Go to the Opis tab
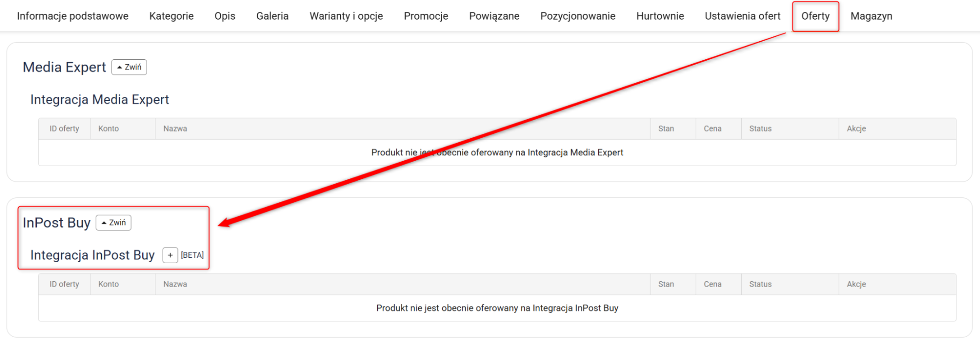 point(225,16)
